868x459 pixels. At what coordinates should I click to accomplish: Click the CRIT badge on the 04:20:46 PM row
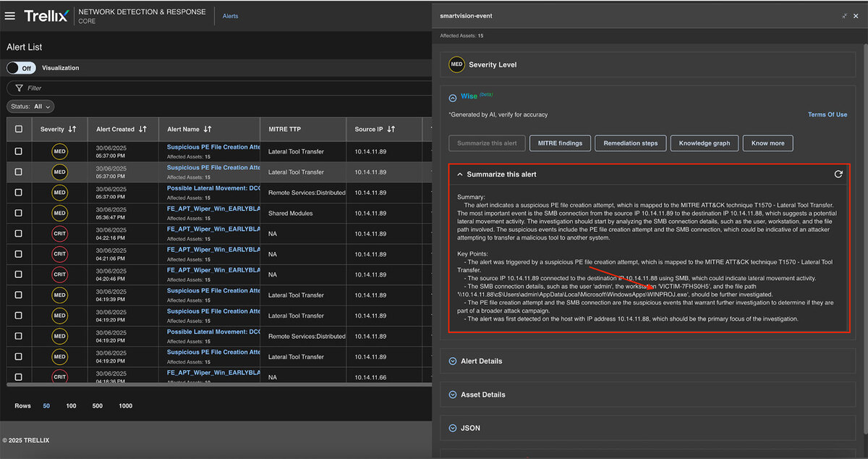[x=60, y=274]
